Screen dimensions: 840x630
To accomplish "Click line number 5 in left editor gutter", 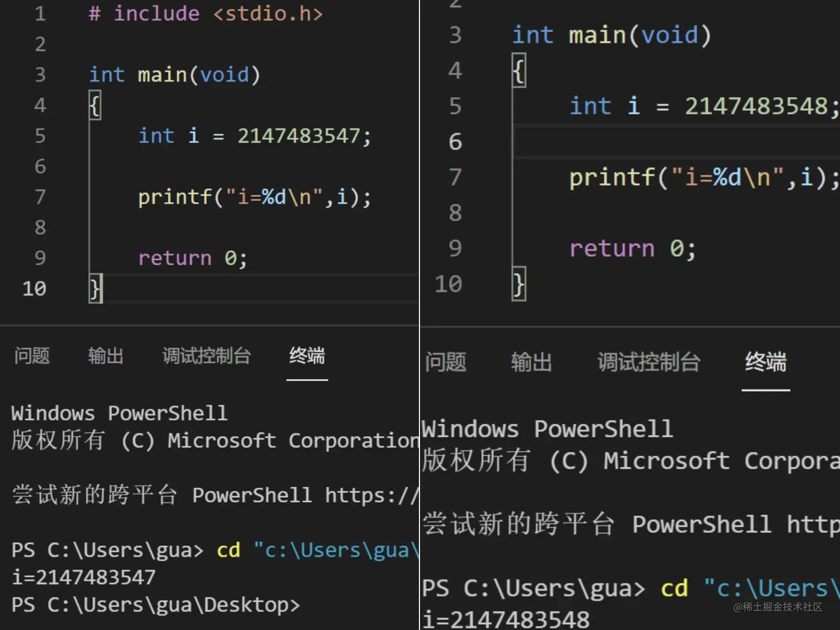I will [40, 136].
